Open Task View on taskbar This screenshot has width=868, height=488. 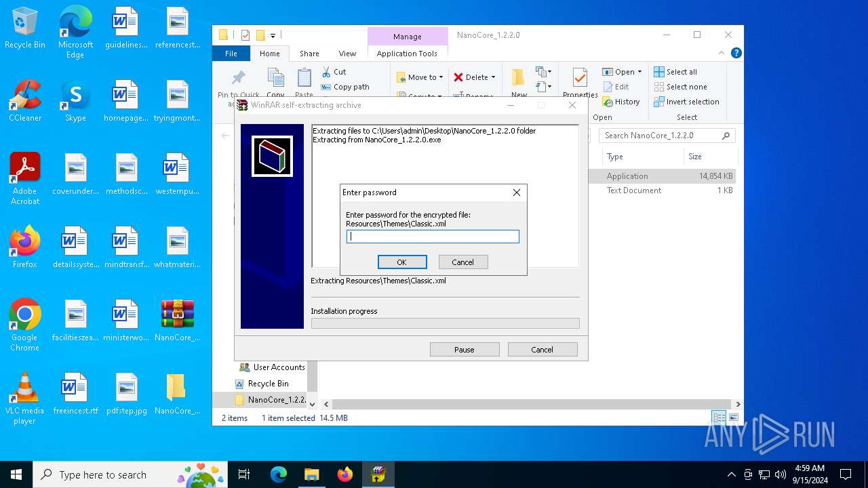click(244, 474)
